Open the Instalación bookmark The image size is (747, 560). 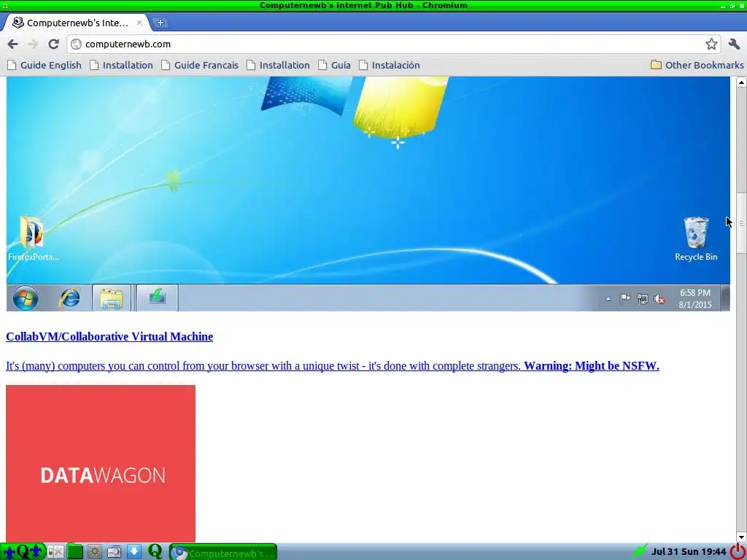(390, 65)
